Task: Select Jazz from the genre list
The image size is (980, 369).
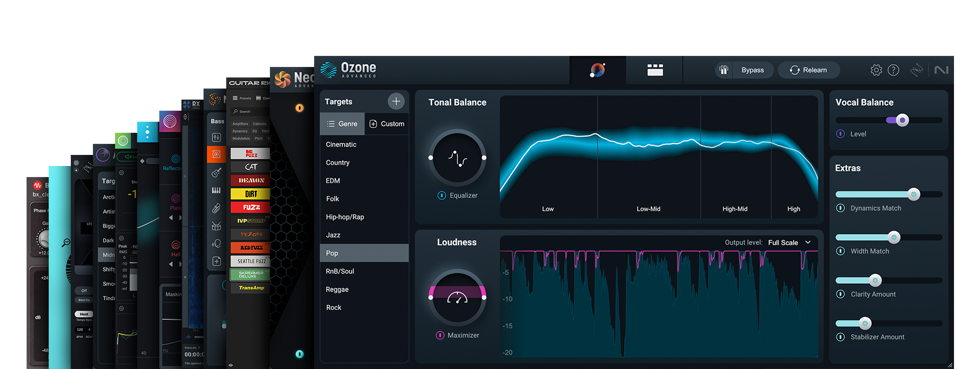Action: pos(333,235)
